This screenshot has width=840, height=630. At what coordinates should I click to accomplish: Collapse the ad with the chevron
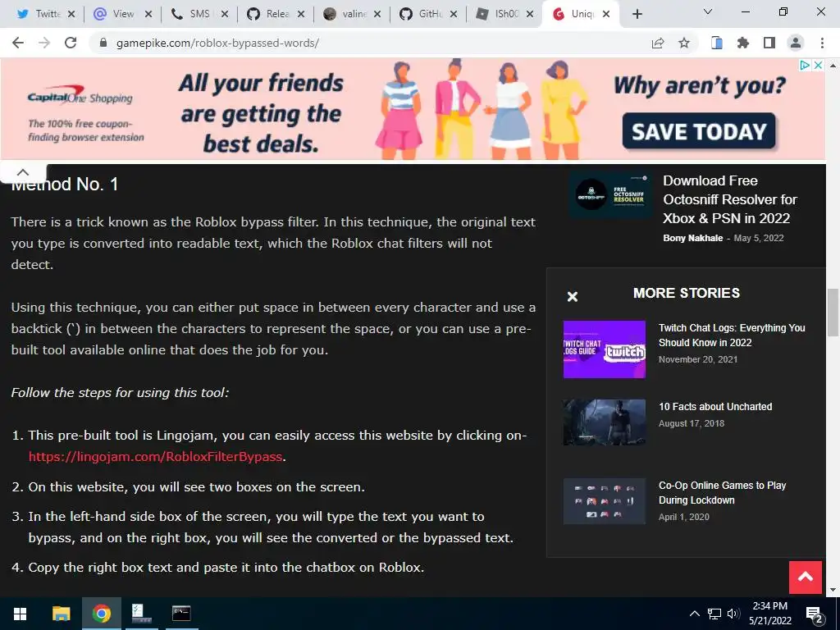(x=22, y=172)
